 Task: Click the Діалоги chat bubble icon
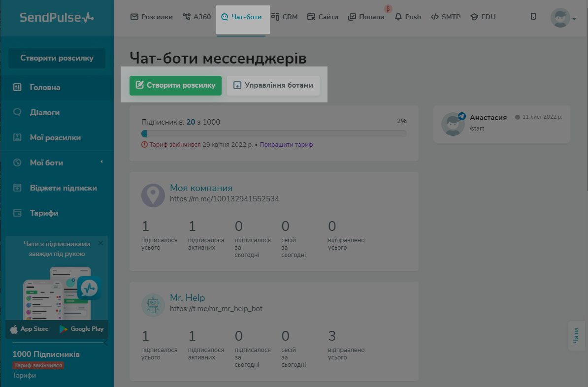pyautogui.click(x=17, y=112)
